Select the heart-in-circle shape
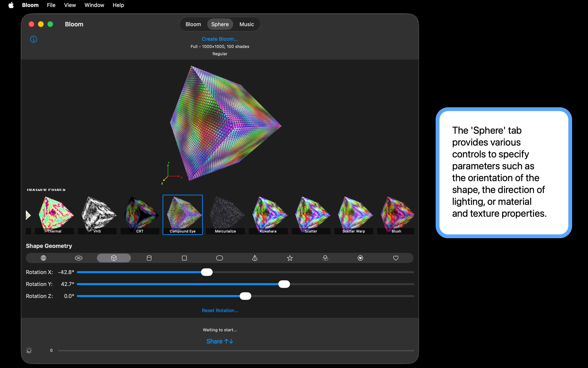Image resolution: width=588 pixels, height=368 pixels. (360, 258)
